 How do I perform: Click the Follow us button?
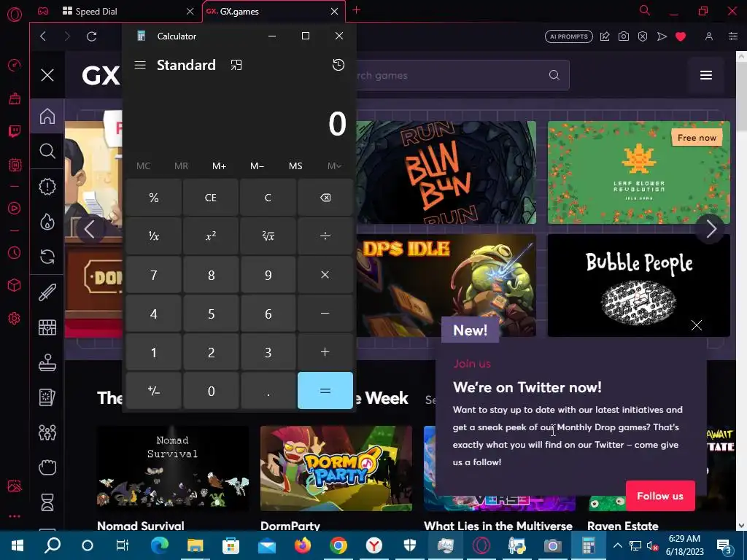(660, 496)
